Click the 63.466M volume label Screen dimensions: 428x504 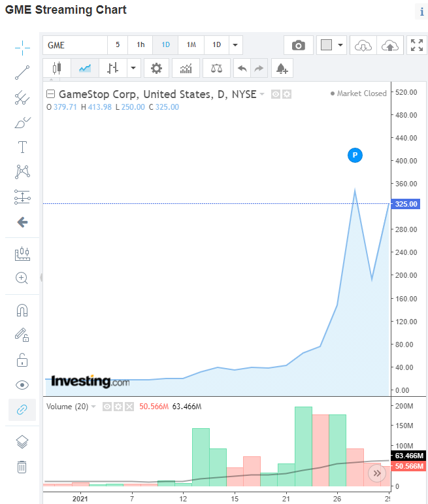[408, 456]
